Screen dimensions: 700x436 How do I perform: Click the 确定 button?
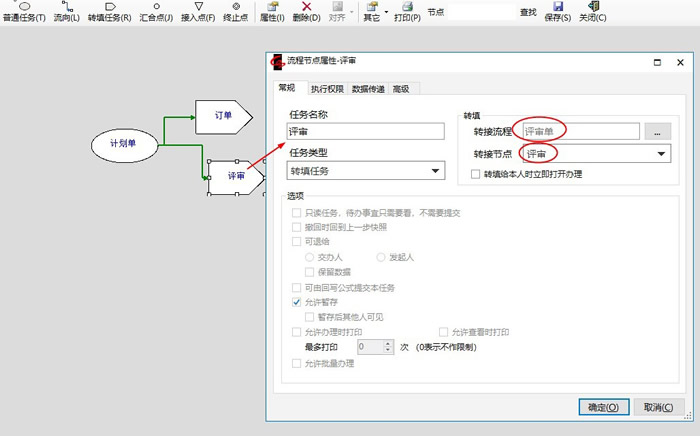pyautogui.click(x=605, y=407)
